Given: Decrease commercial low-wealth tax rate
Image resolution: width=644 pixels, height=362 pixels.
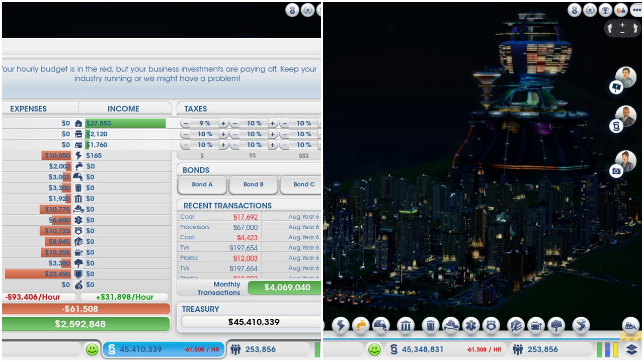Looking at the screenshot, I should 186,134.
